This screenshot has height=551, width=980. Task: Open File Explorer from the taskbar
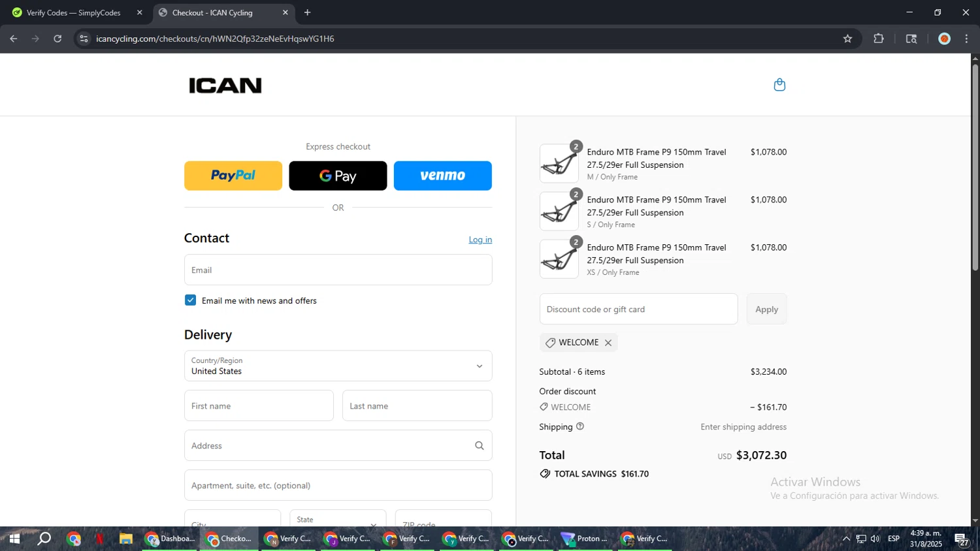click(x=126, y=539)
